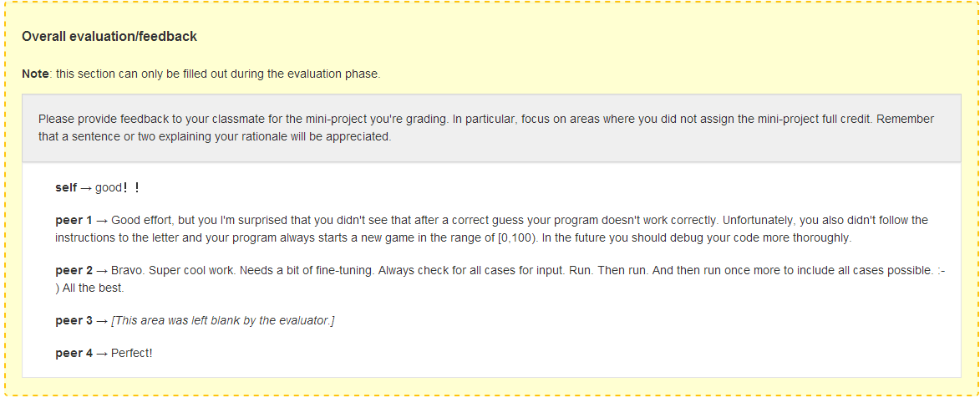Click the arrow next to "self"
Image resolution: width=980 pixels, height=398 pixels.
[x=86, y=188]
